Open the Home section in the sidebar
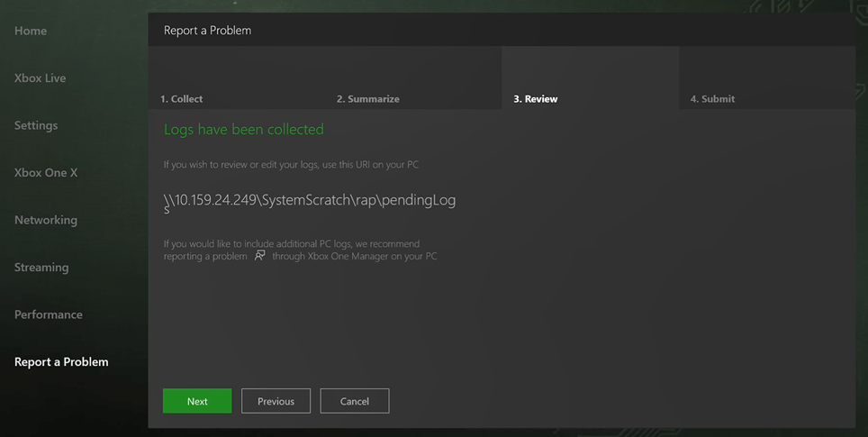The image size is (868, 437). (x=31, y=31)
